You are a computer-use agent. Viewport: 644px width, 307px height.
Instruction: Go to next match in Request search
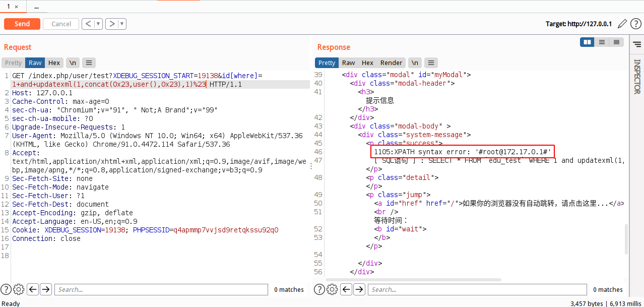[x=45, y=289]
